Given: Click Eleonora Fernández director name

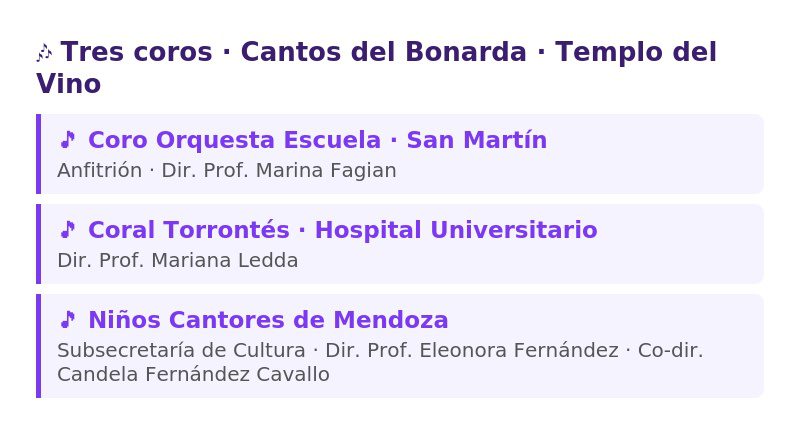Looking at the screenshot, I should 519,350.
